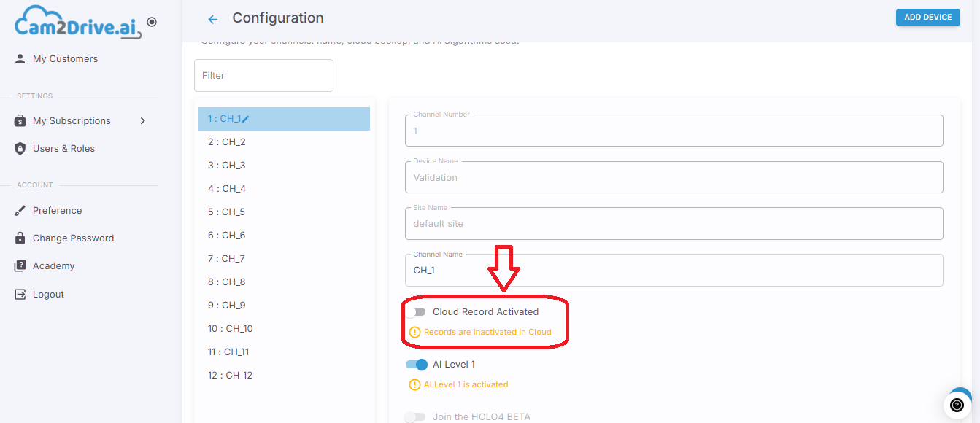This screenshot has width=980, height=423.
Task: Click the record indicator beside Cam2Drive logo
Action: (152, 22)
